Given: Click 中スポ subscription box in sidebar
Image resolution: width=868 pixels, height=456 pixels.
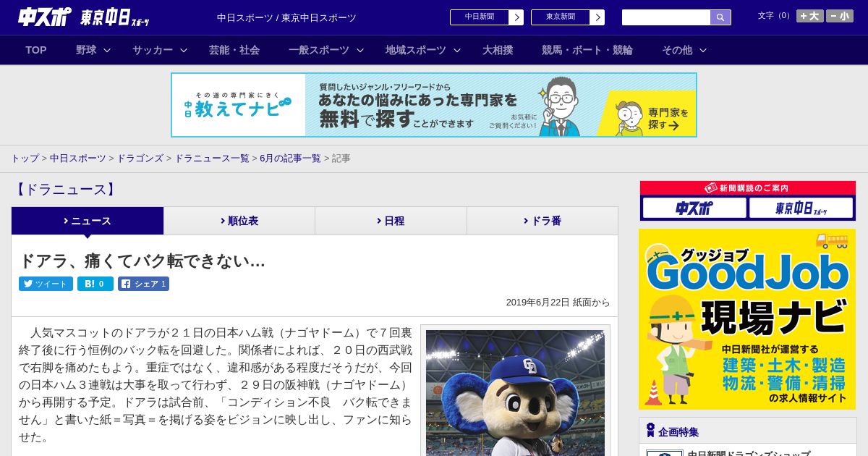Looking at the screenshot, I should pos(694,208).
